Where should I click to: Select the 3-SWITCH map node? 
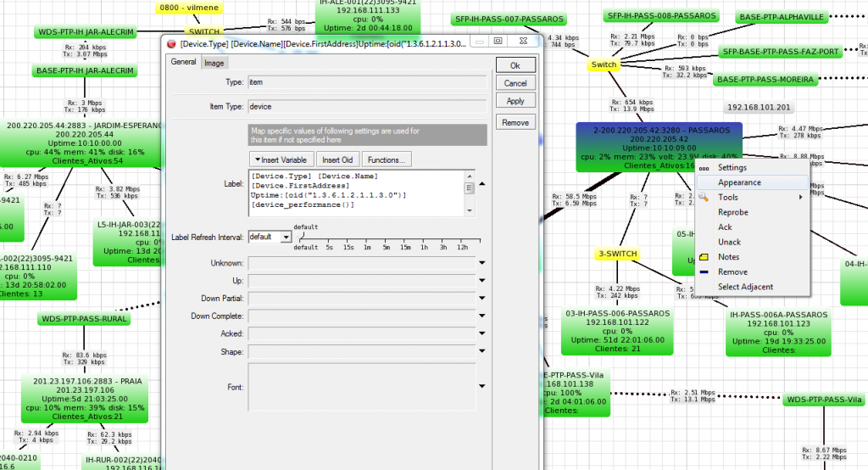tap(618, 254)
